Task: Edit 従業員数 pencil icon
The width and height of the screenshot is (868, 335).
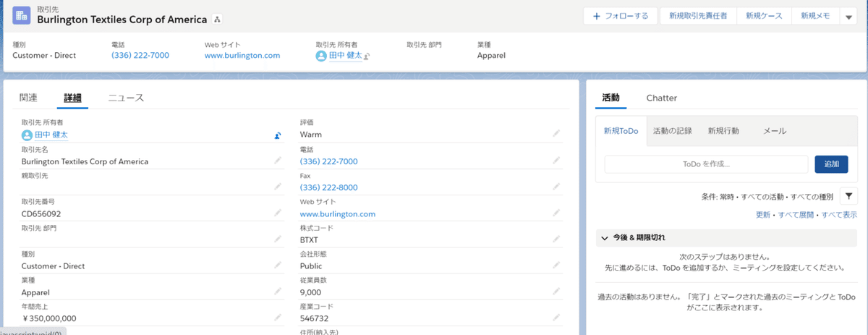Action: (556, 292)
